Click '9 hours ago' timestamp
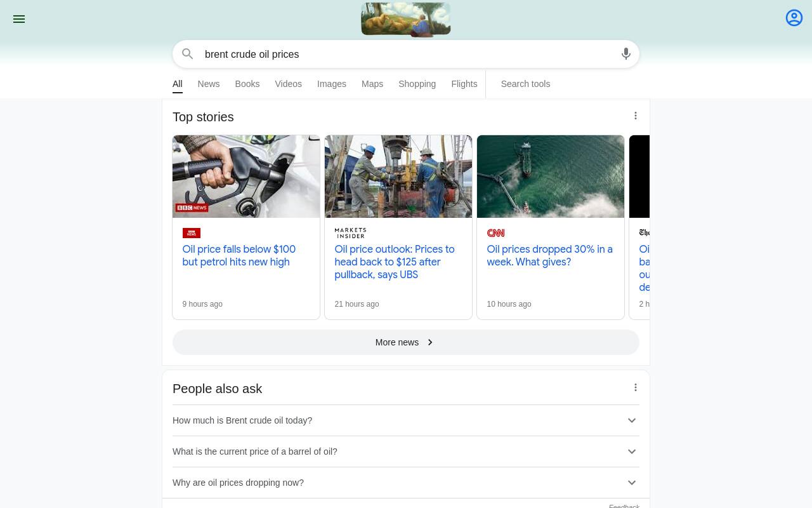Viewport: 812px width, 508px height. click(202, 304)
